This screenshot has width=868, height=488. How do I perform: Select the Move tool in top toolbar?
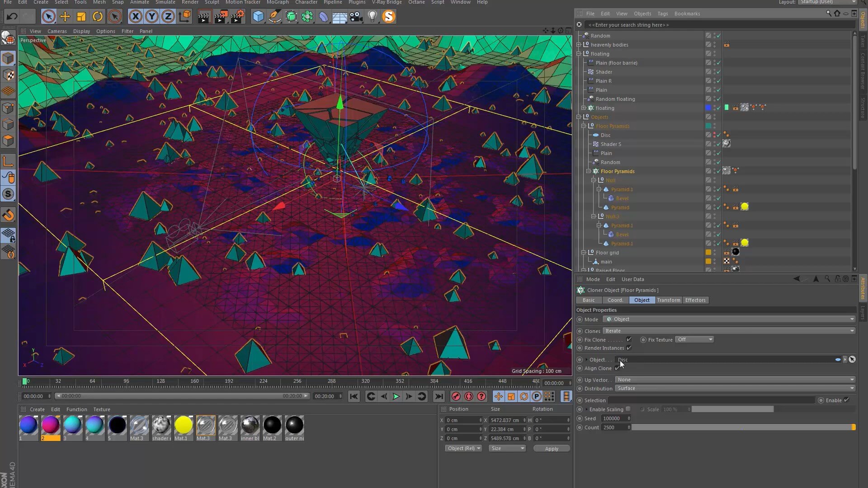coord(65,17)
